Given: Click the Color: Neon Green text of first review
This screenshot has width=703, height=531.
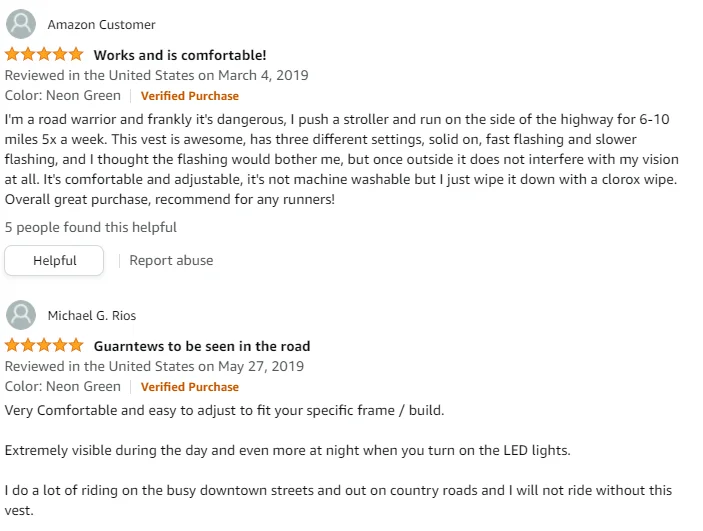Looking at the screenshot, I should coord(63,96).
